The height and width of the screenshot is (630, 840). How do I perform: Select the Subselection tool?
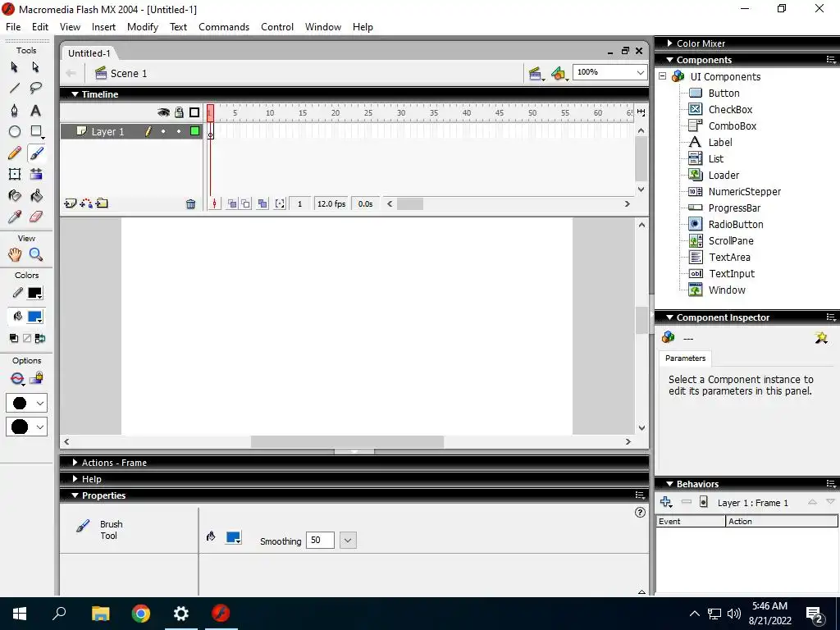pos(36,67)
